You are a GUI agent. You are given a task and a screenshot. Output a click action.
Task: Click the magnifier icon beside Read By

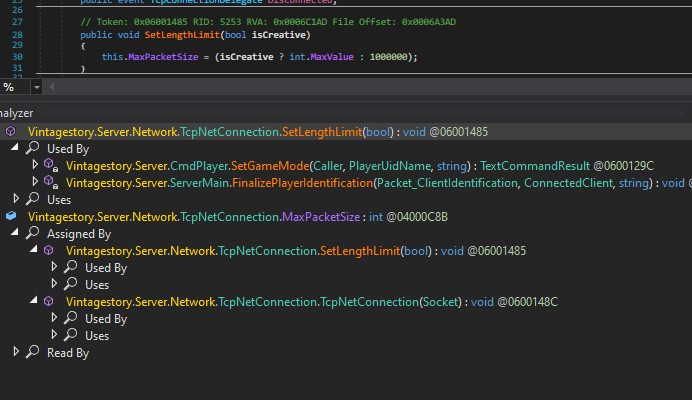coord(33,352)
